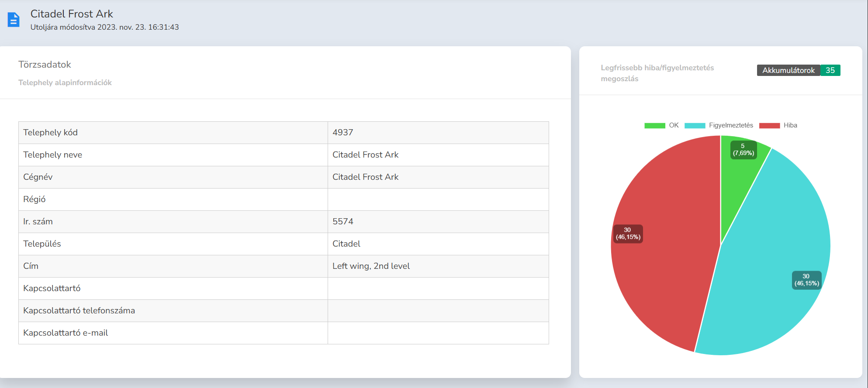Click the red Hiba legend swatch
Screen dimensions: 868x388
[x=769, y=126]
